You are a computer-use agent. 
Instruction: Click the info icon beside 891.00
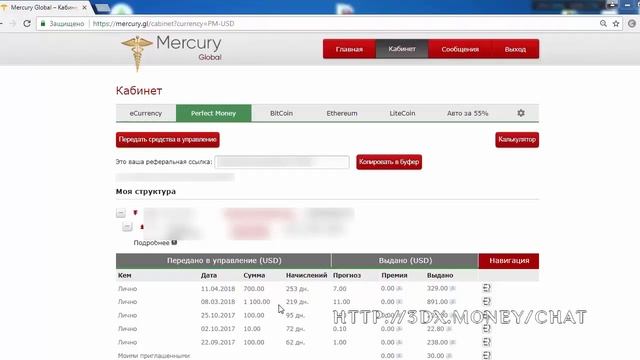pos(453,302)
